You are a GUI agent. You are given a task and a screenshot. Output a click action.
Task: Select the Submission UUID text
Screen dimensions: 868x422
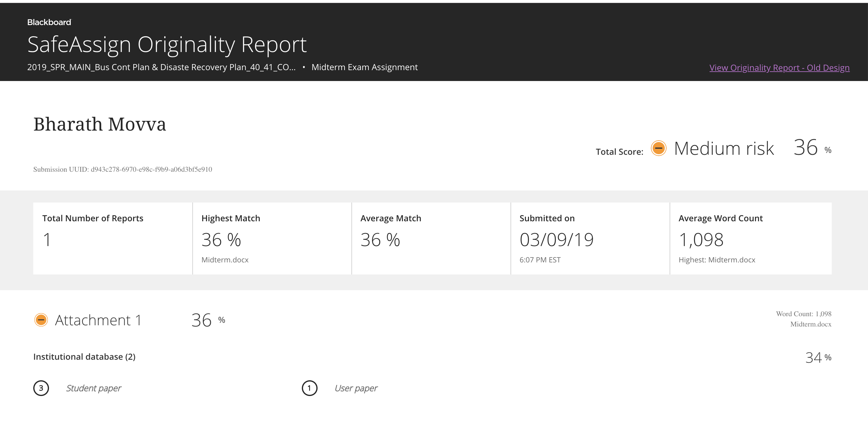[123, 169]
